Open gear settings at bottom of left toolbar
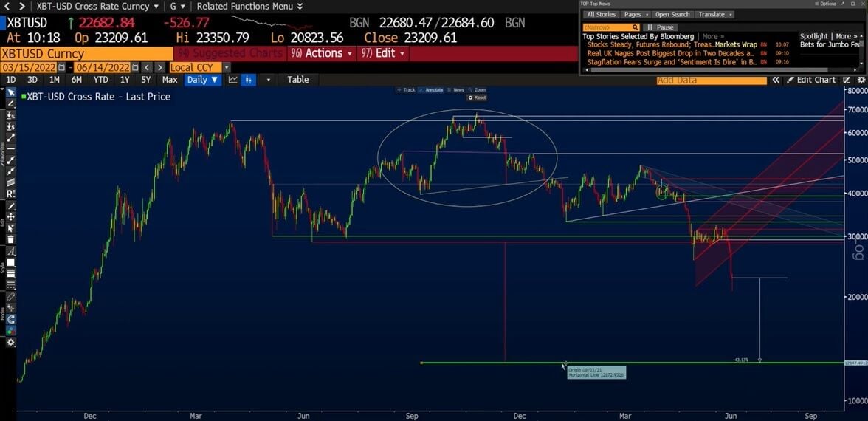868x421 pixels. point(11,343)
